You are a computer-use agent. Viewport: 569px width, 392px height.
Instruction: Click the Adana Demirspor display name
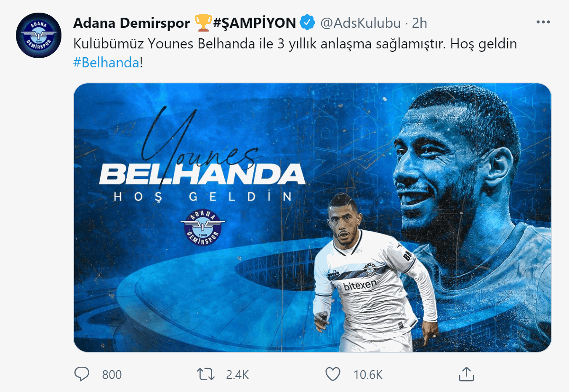[x=131, y=23]
